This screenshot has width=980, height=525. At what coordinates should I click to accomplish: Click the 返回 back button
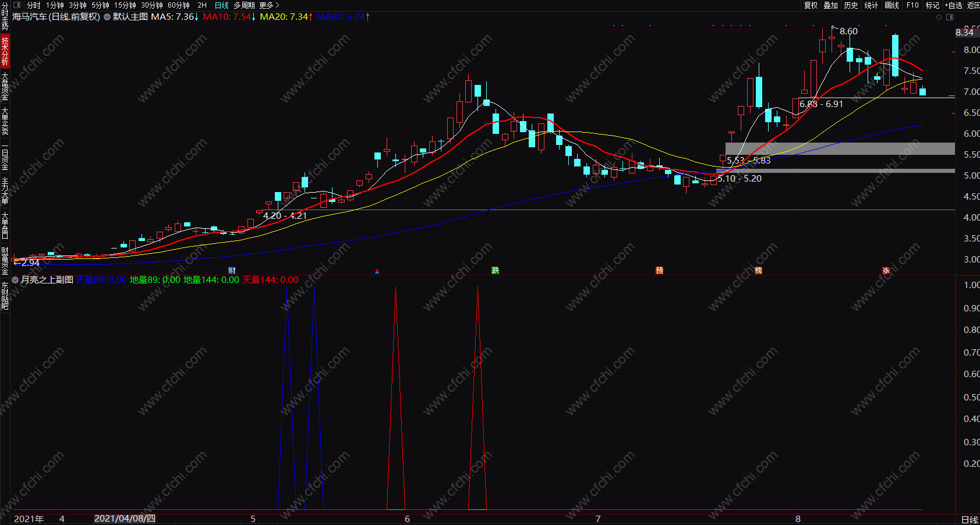973,5
